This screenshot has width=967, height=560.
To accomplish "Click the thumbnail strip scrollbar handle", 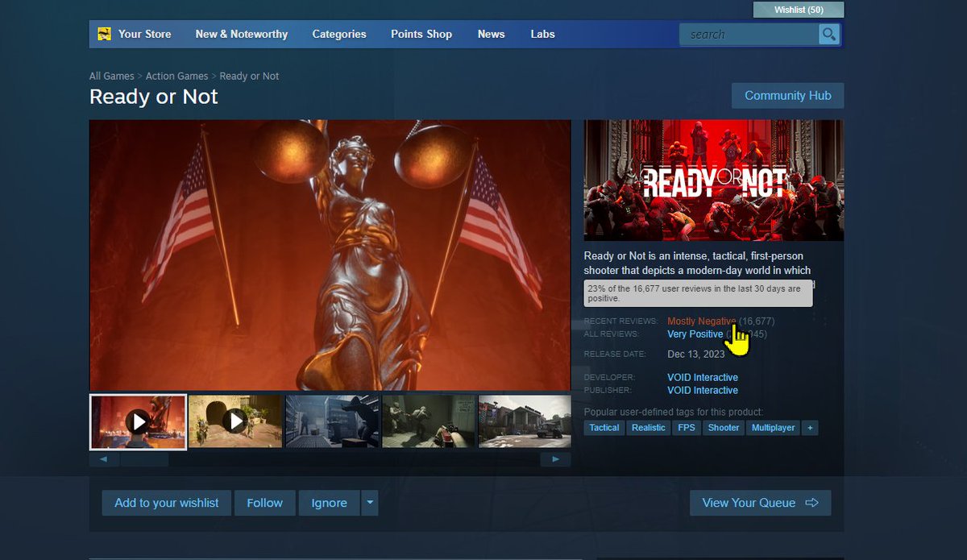I will [143, 459].
